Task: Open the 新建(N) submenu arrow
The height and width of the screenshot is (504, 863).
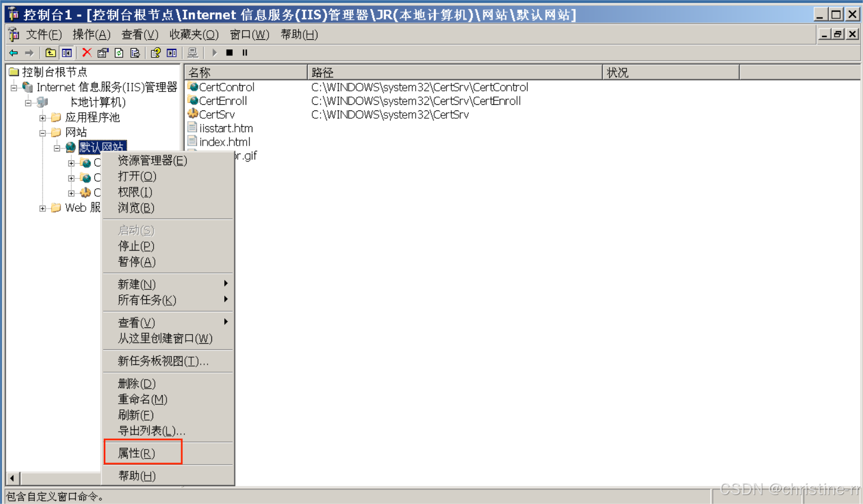Action: tap(225, 284)
